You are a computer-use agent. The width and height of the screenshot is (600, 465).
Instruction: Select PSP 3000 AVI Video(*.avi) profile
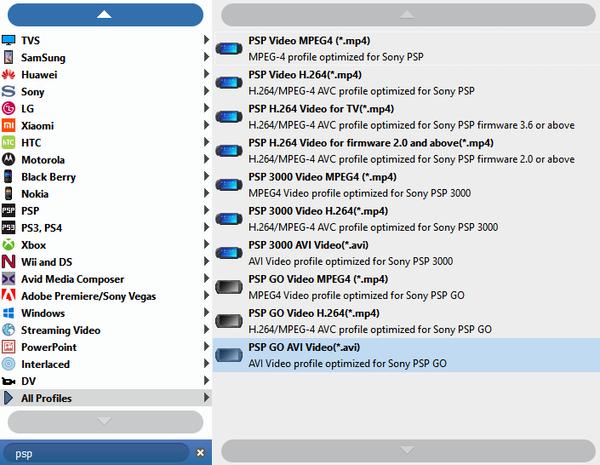click(x=406, y=253)
